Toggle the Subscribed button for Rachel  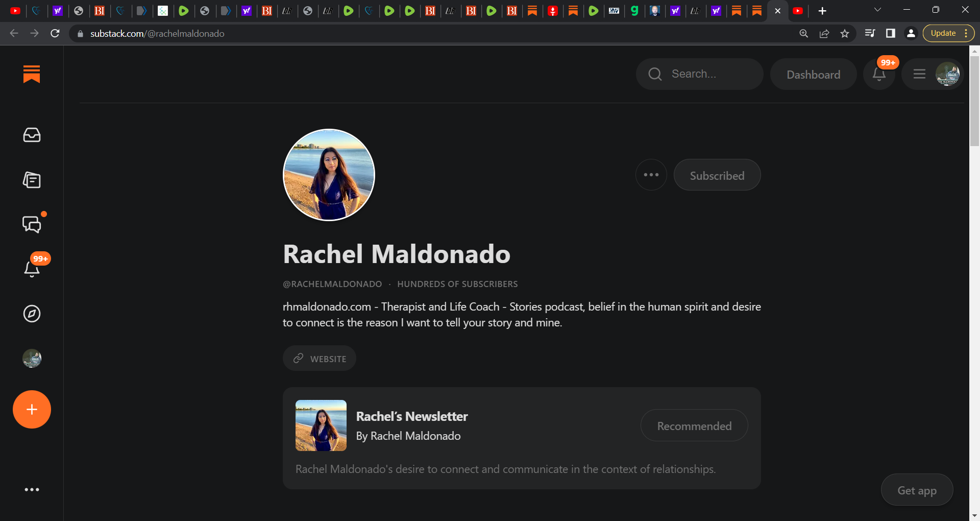pos(717,175)
